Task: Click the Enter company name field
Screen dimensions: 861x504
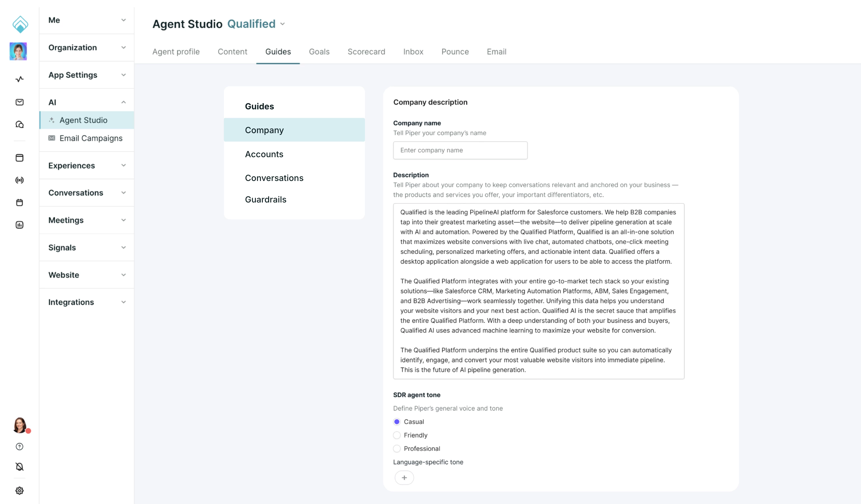Action: pyautogui.click(x=460, y=150)
